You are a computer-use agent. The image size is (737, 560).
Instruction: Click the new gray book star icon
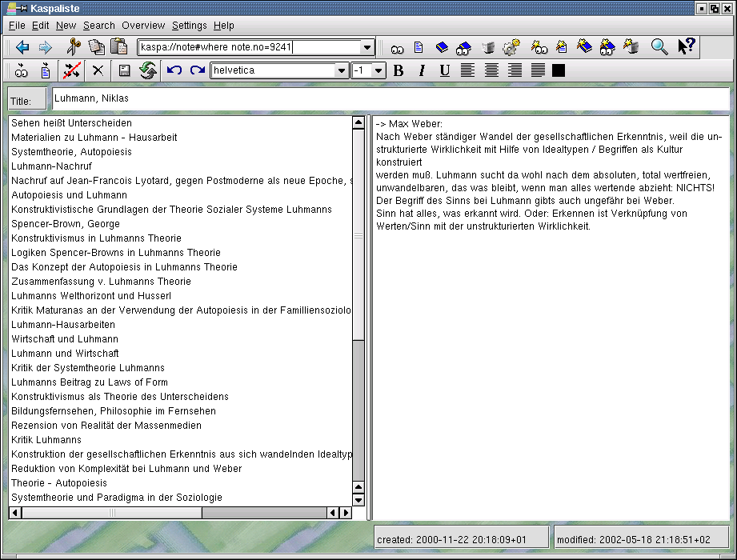click(631, 46)
